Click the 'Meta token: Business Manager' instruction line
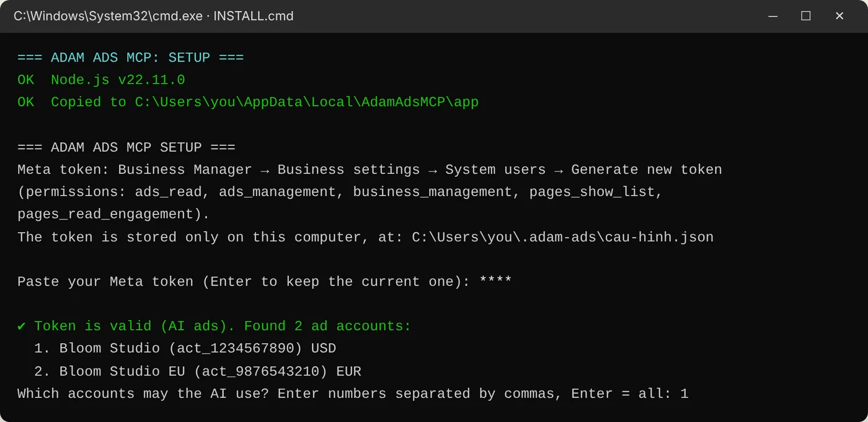Image resolution: width=868 pixels, height=422 pixels. coord(370,170)
